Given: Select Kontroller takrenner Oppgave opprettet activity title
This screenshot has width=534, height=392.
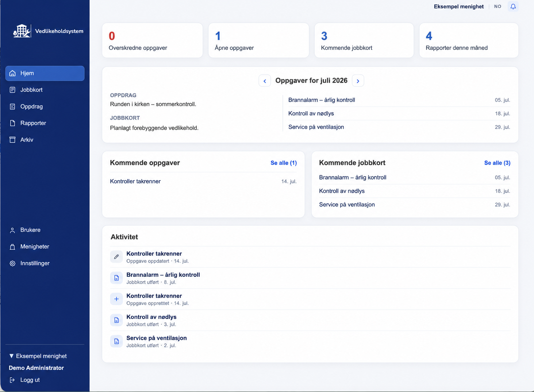Looking at the screenshot, I should [154, 296].
